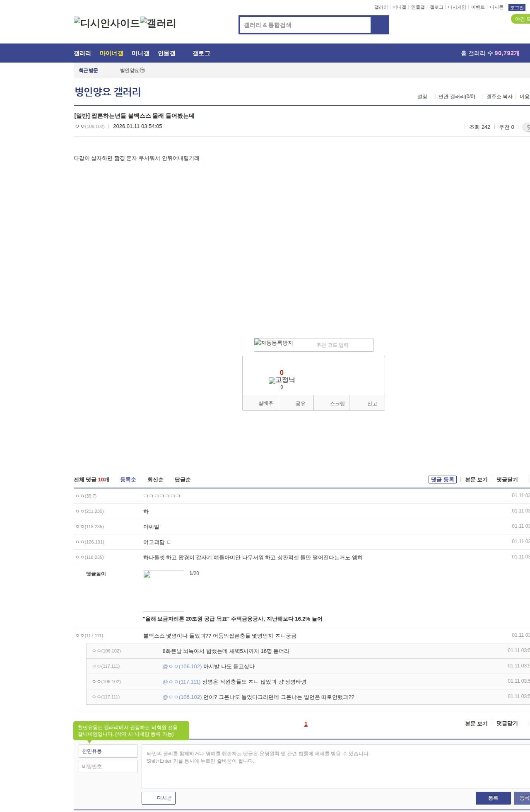This screenshot has width=530, height=812.
Task: Focus the 비밀번호 password field
Action: coord(108,766)
